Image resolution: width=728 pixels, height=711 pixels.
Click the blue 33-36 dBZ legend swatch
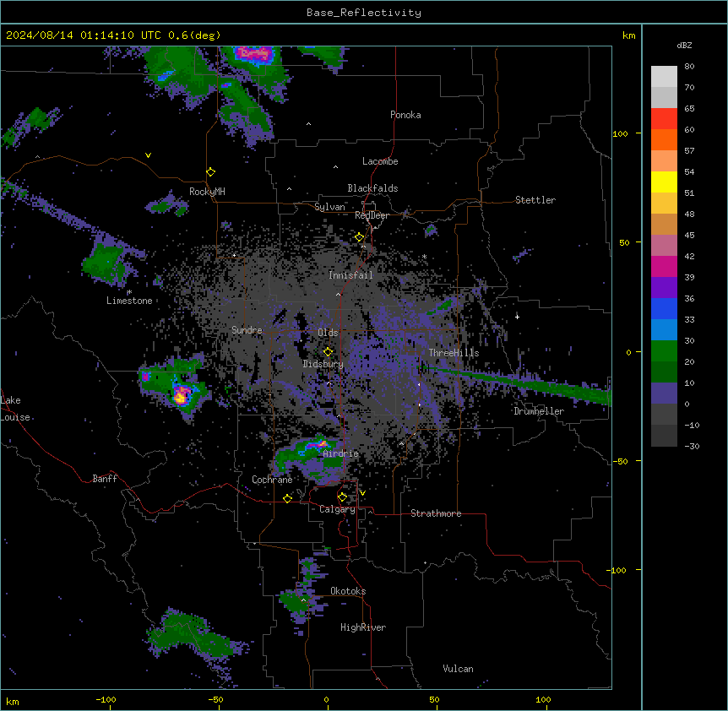click(664, 308)
